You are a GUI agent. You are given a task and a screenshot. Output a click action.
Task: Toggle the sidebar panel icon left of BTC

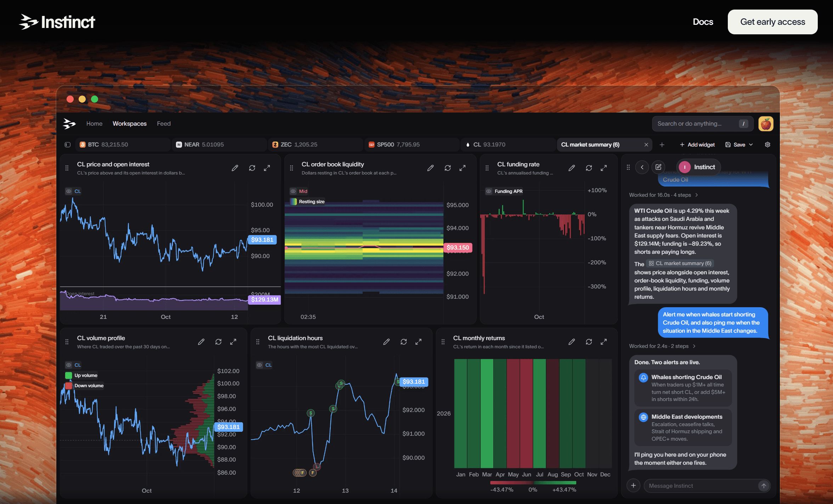tap(68, 144)
